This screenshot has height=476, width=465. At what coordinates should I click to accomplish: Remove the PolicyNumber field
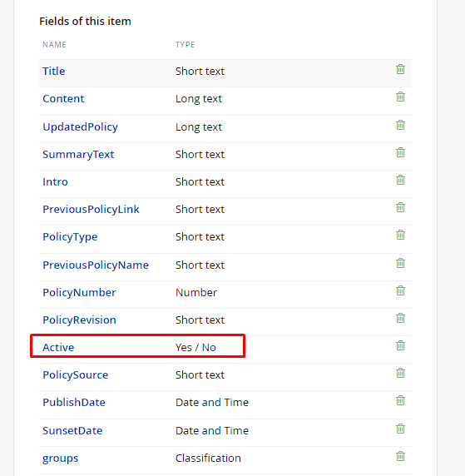point(400,290)
